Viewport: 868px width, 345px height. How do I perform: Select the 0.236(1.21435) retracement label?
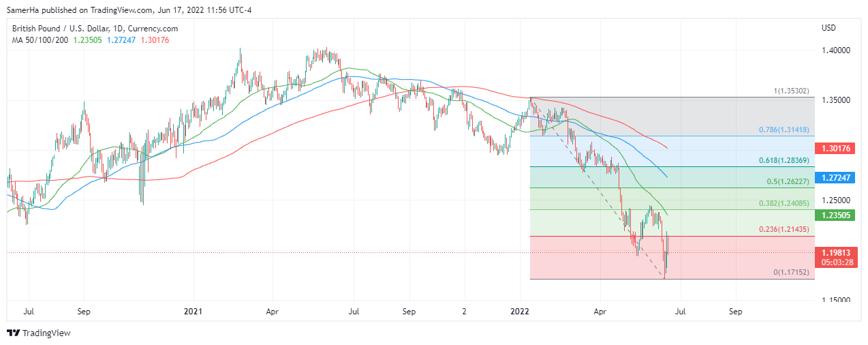tap(784, 230)
